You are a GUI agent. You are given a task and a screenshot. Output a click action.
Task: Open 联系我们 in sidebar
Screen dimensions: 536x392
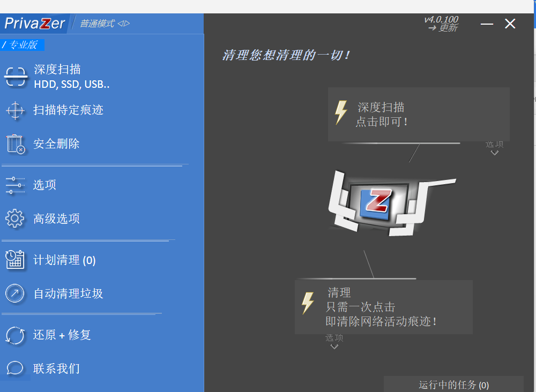coord(56,368)
